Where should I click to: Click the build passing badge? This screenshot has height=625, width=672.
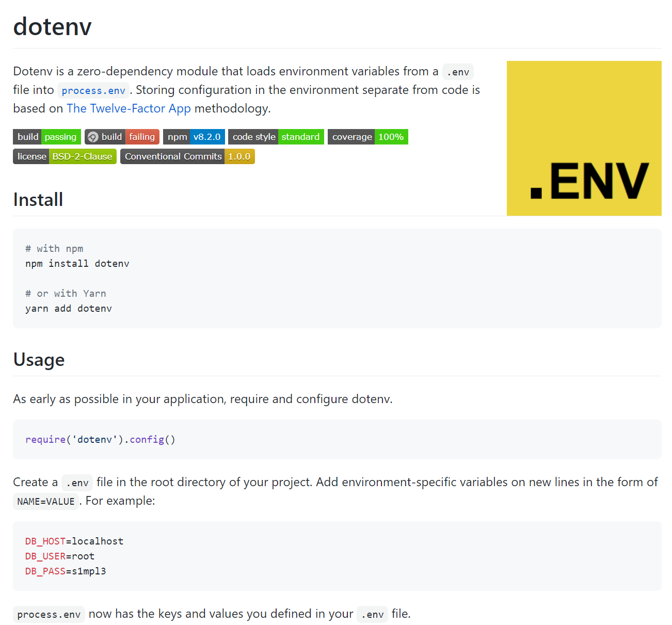[47, 137]
